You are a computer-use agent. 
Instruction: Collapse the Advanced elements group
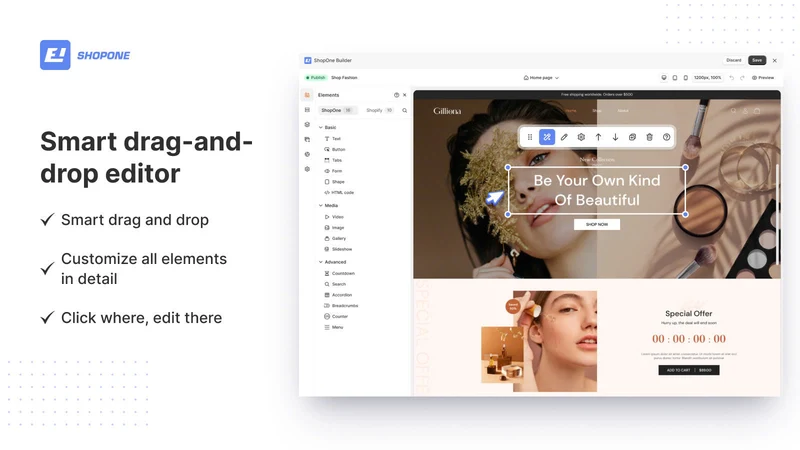pos(320,262)
